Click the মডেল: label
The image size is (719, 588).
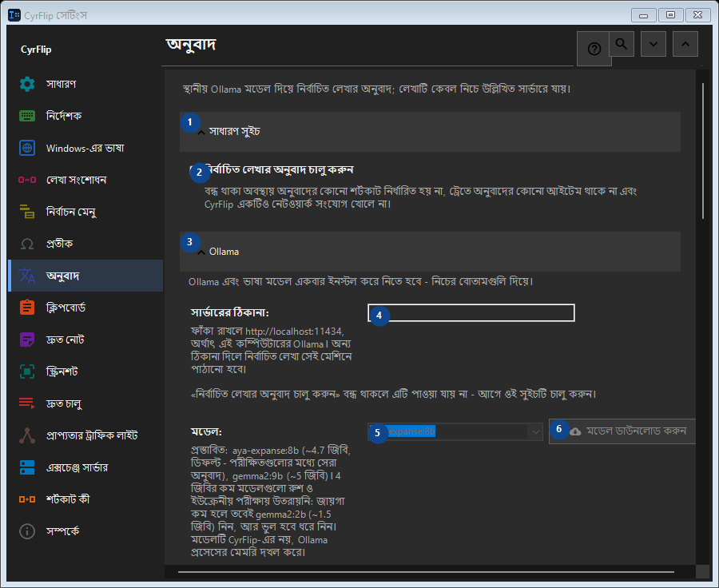(x=206, y=431)
